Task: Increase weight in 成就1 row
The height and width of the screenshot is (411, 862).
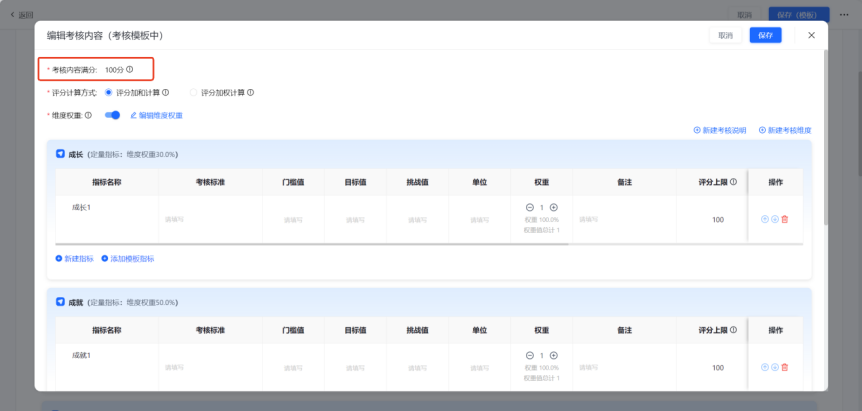Action: (554, 356)
